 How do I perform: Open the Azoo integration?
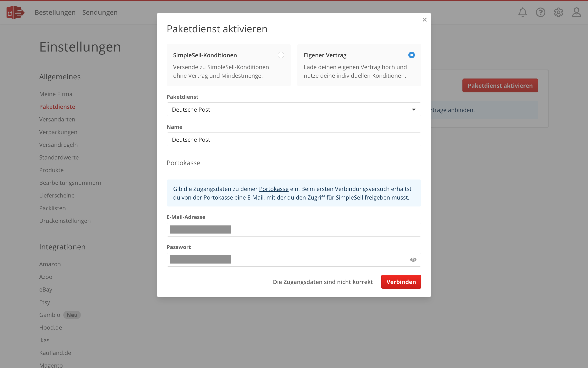46,277
